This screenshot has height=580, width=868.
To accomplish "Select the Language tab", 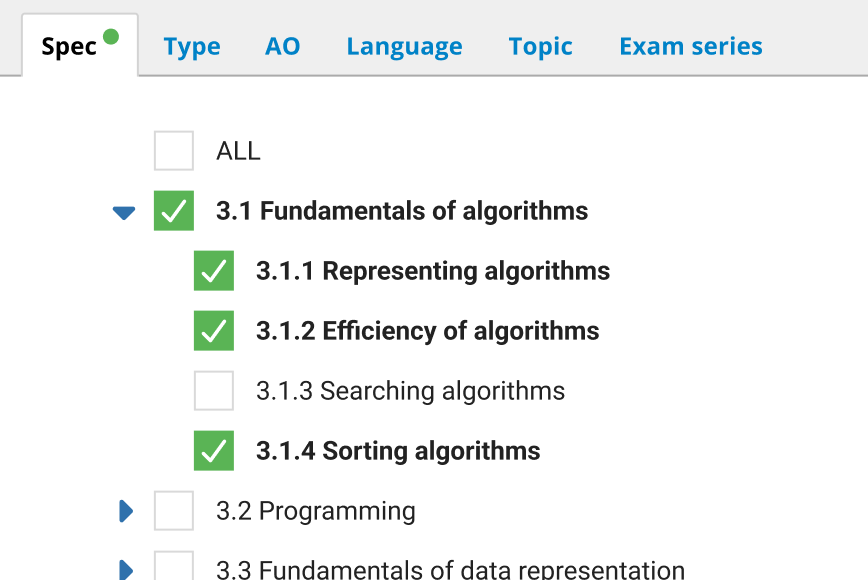I will click(404, 47).
